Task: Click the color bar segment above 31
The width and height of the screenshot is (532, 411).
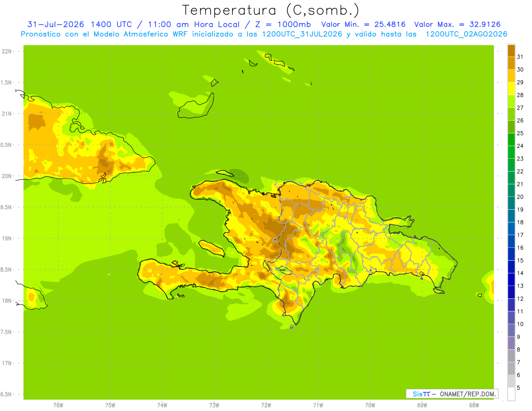Action: pyautogui.click(x=511, y=51)
